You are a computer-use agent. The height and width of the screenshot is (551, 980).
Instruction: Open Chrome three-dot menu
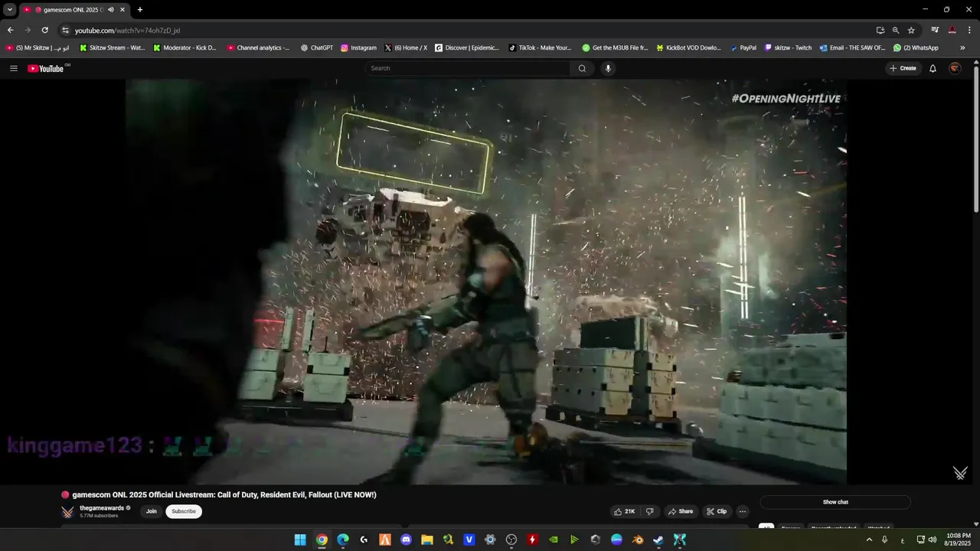(x=969, y=30)
